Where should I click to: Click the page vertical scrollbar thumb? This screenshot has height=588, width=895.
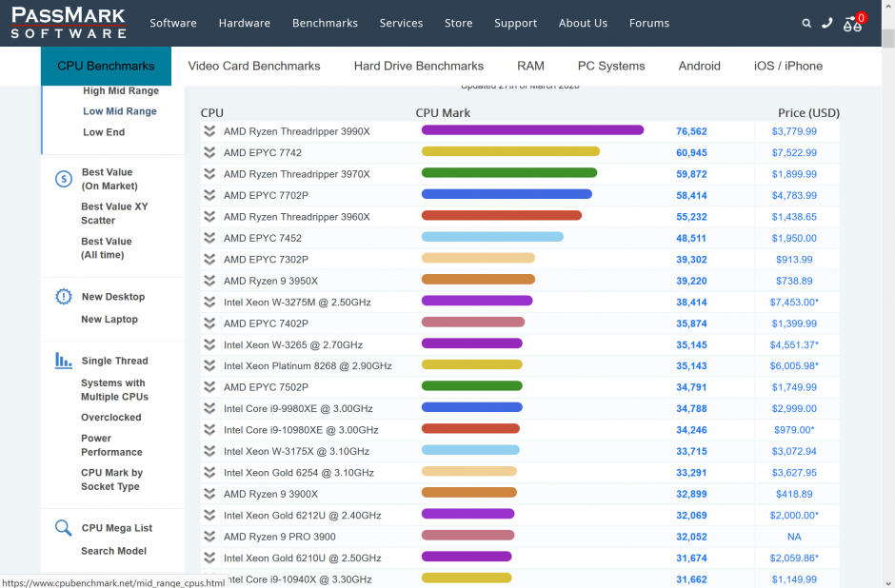888,39
